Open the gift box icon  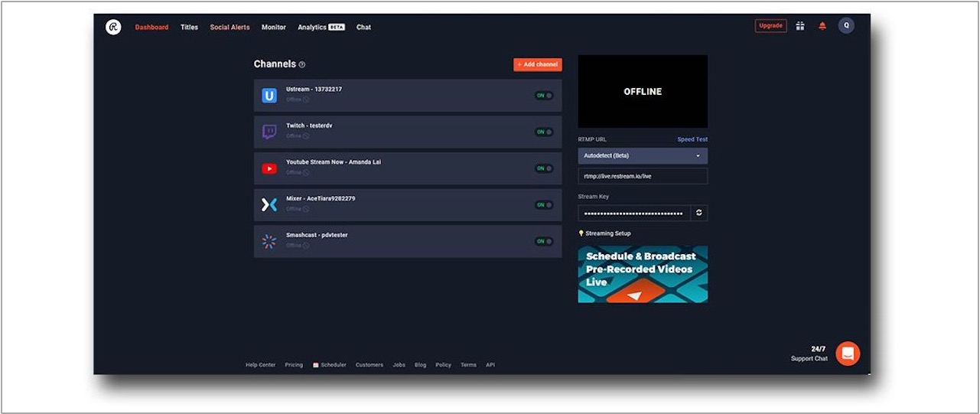coord(799,26)
